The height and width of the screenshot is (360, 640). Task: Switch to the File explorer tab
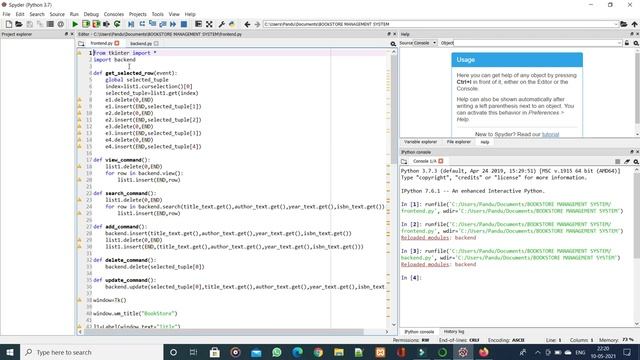click(458, 142)
